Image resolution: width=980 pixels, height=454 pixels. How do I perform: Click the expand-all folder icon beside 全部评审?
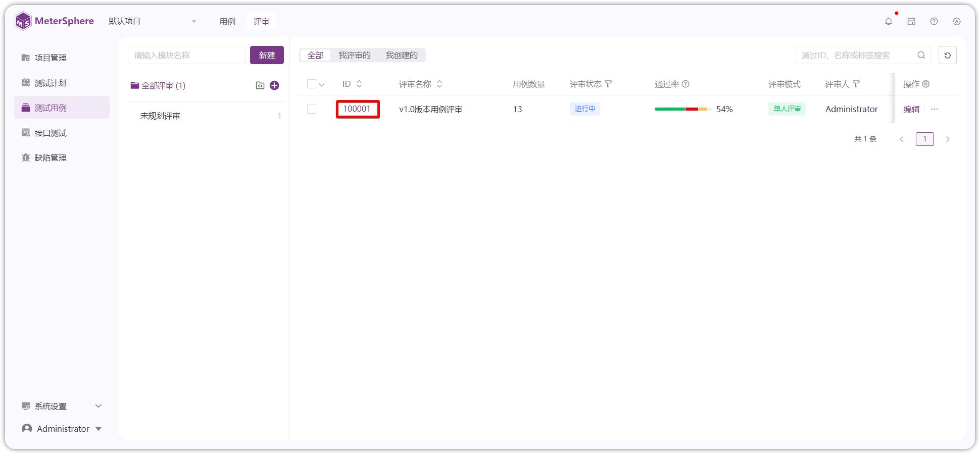pos(260,85)
